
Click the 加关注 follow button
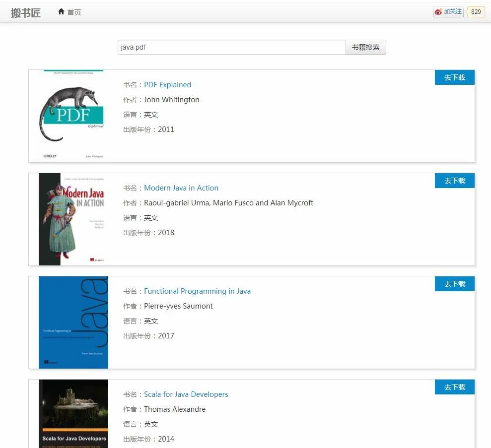point(448,12)
